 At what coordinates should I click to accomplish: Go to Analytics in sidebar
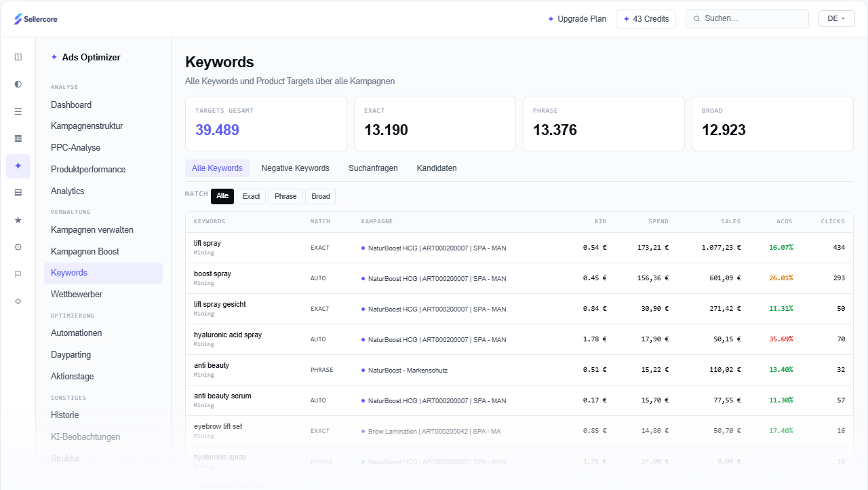click(x=103, y=191)
